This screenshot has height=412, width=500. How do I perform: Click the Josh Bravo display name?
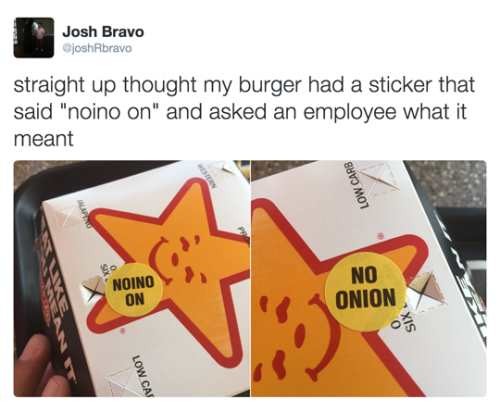tap(103, 32)
